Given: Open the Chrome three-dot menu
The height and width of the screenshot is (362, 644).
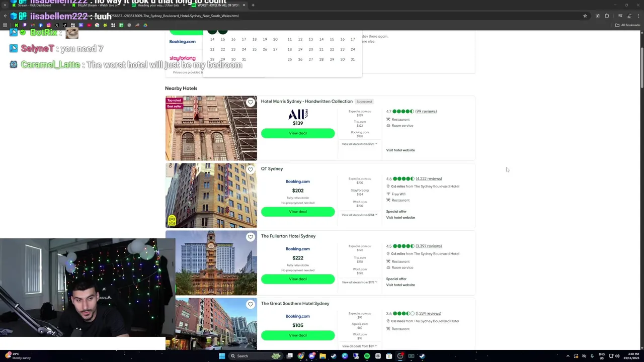Looking at the screenshot, I should (x=638, y=16).
